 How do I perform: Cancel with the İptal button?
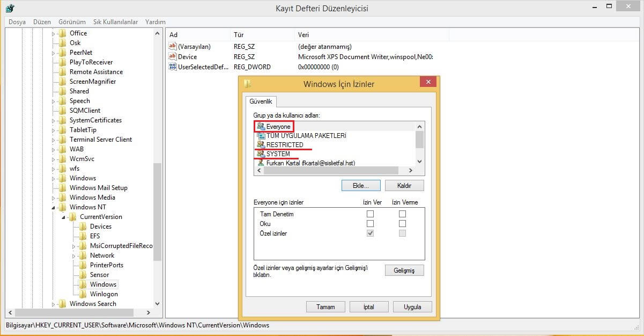[x=369, y=307]
